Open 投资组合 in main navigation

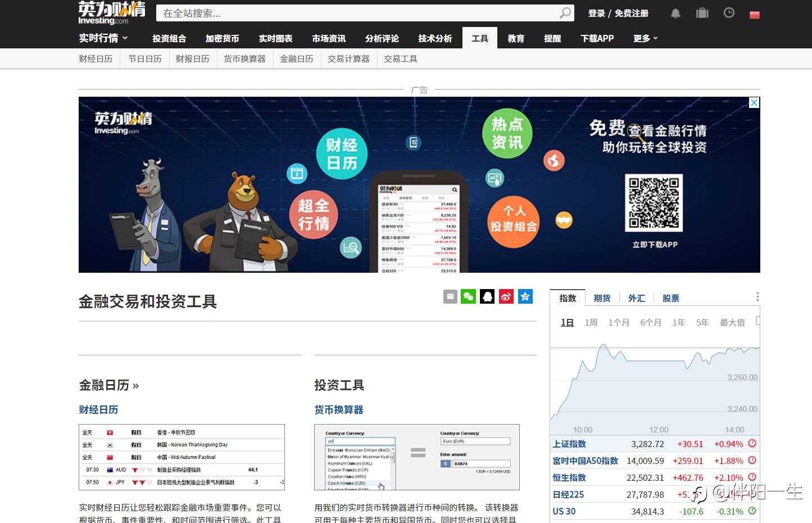pos(169,38)
